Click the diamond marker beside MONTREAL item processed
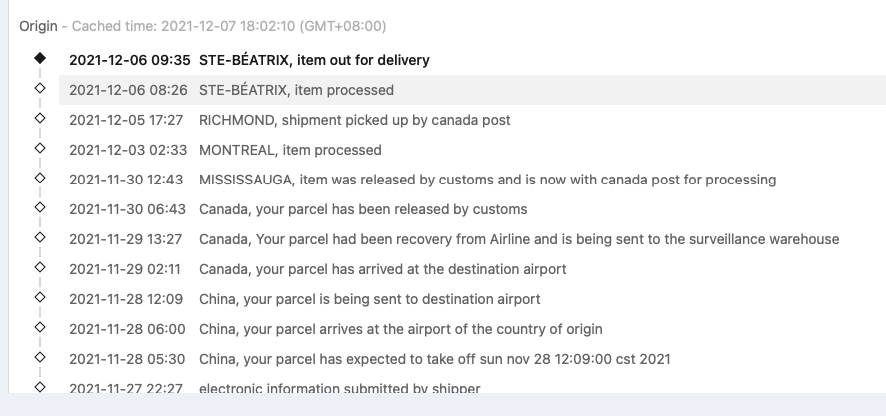The image size is (886, 416). [x=40, y=148]
